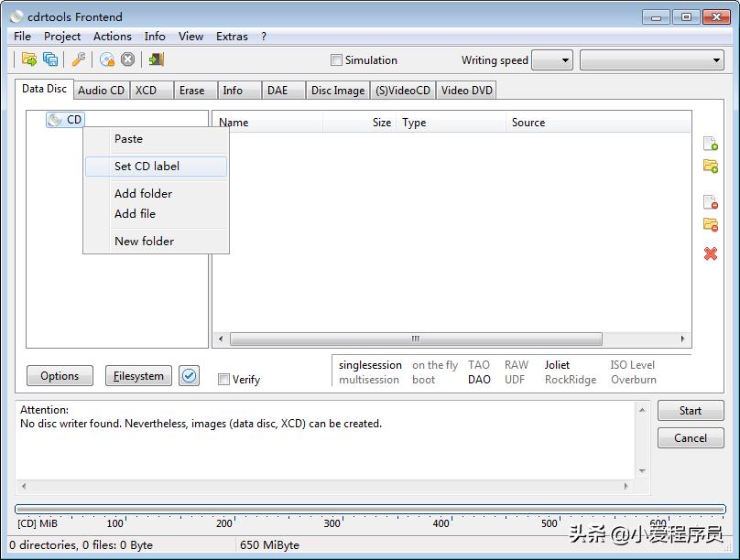The image size is (740, 560).
Task: Check the Verify option
Action: pyautogui.click(x=223, y=379)
